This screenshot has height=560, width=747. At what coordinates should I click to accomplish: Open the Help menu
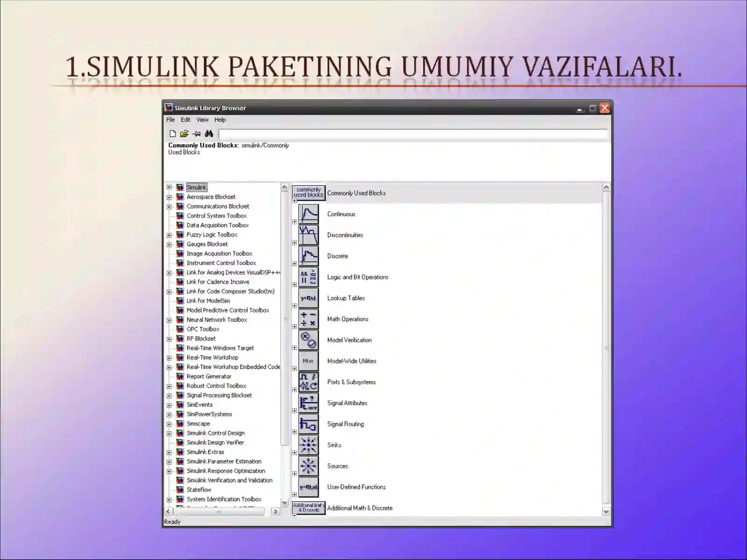coord(220,120)
